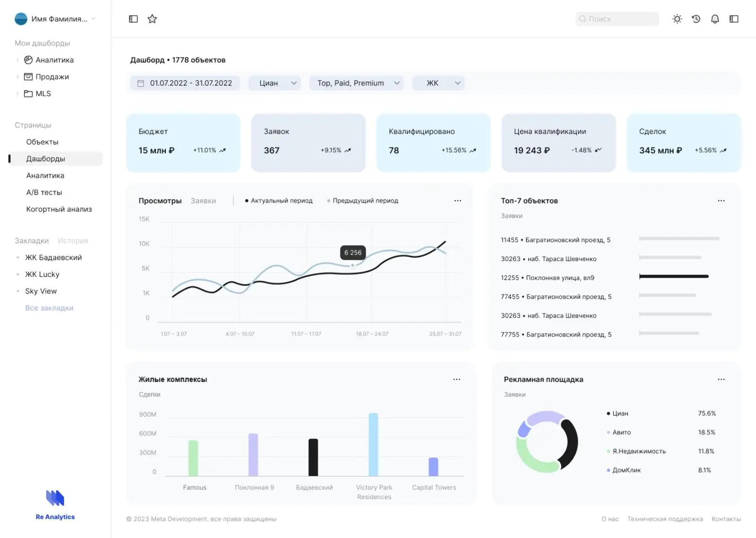This screenshot has width=756, height=538.
Task: Click the Бюджет summary card
Action: pyautogui.click(x=183, y=142)
